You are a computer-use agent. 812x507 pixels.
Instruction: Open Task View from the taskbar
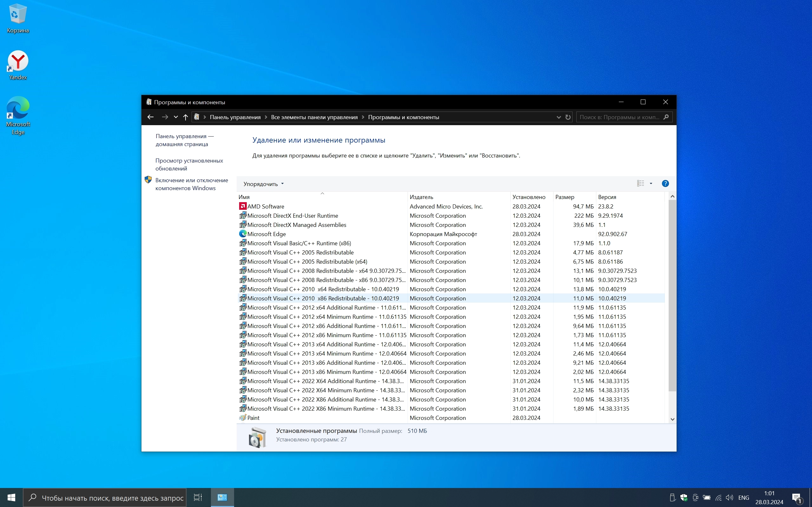(198, 497)
